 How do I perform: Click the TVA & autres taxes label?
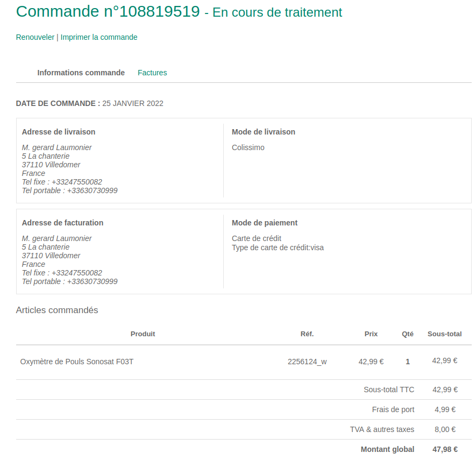tap(382, 429)
